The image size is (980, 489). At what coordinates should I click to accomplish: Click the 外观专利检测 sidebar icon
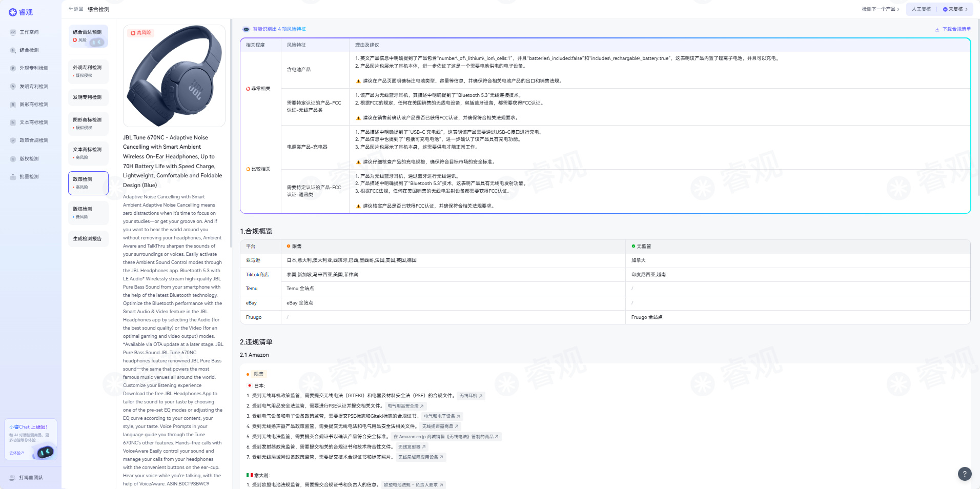click(x=13, y=68)
